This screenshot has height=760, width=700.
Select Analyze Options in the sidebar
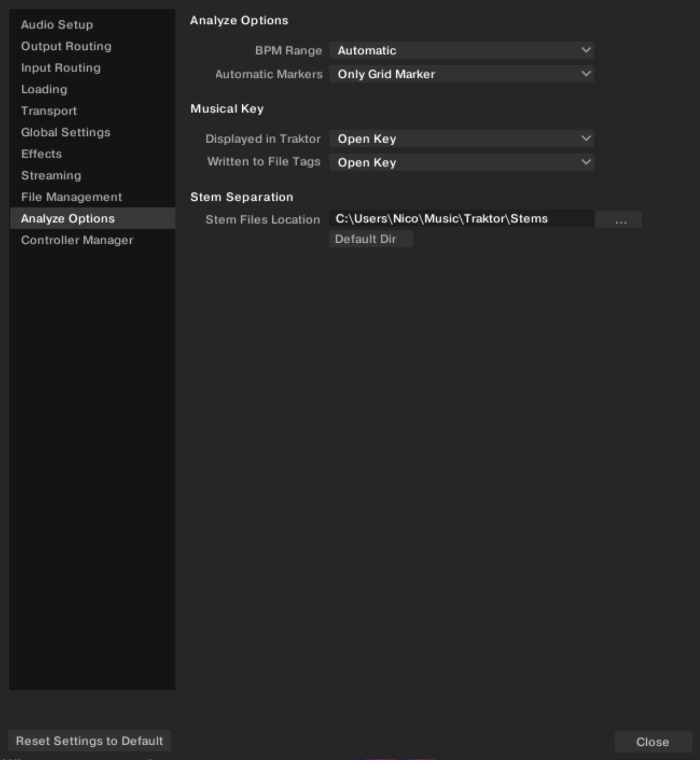click(92, 218)
